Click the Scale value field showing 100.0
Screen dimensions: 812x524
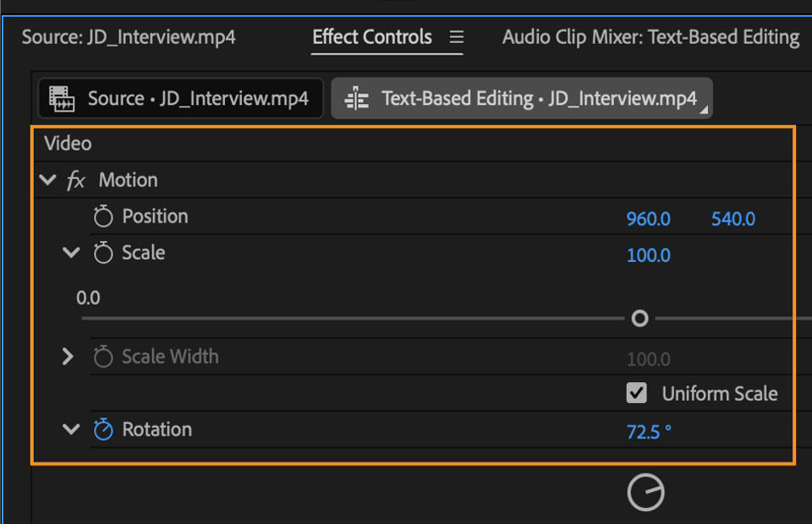click(646, 252)
